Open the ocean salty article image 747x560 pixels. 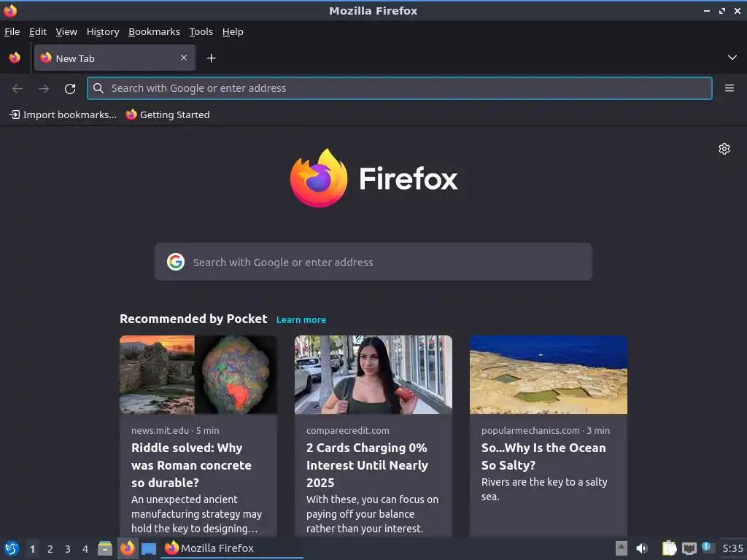tap(549, 375)
